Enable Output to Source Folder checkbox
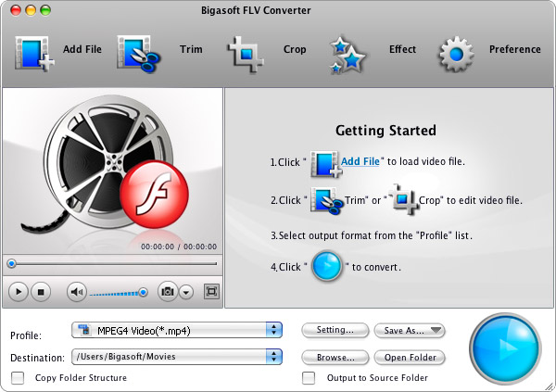This screenshot has width=556, height=392. coord(309,378)
